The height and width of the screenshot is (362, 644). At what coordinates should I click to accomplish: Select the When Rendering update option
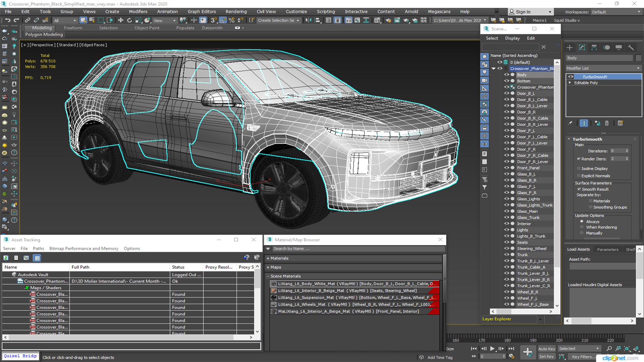coord(582,227)
